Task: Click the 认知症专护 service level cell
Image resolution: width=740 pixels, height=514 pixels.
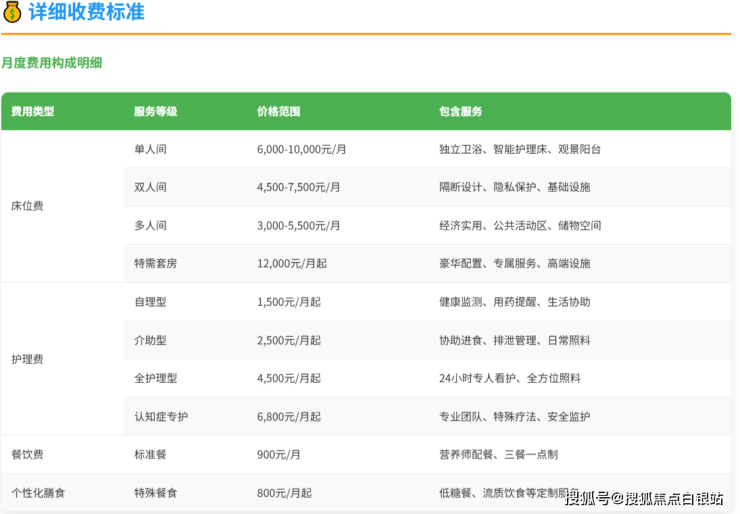Action: (x=160, y=417)
